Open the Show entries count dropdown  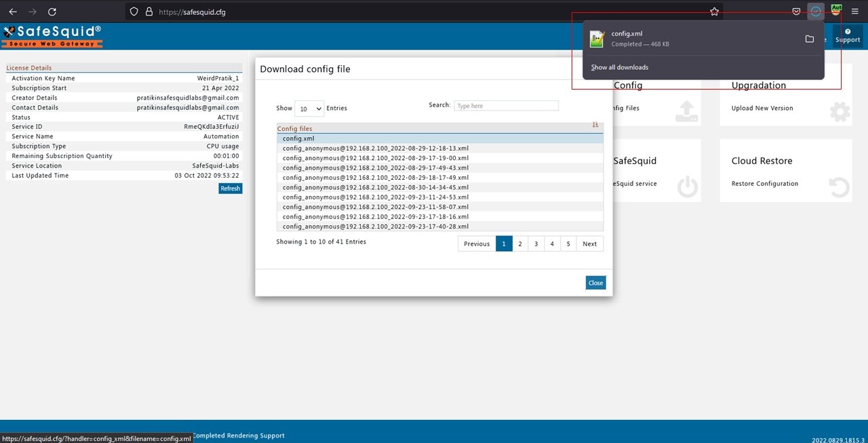tap(309, 109)
